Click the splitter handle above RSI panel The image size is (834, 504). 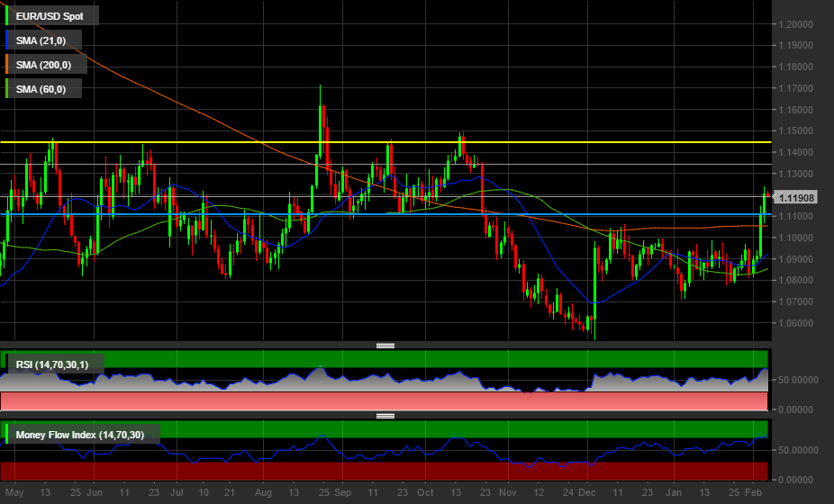tap(385, 345)
